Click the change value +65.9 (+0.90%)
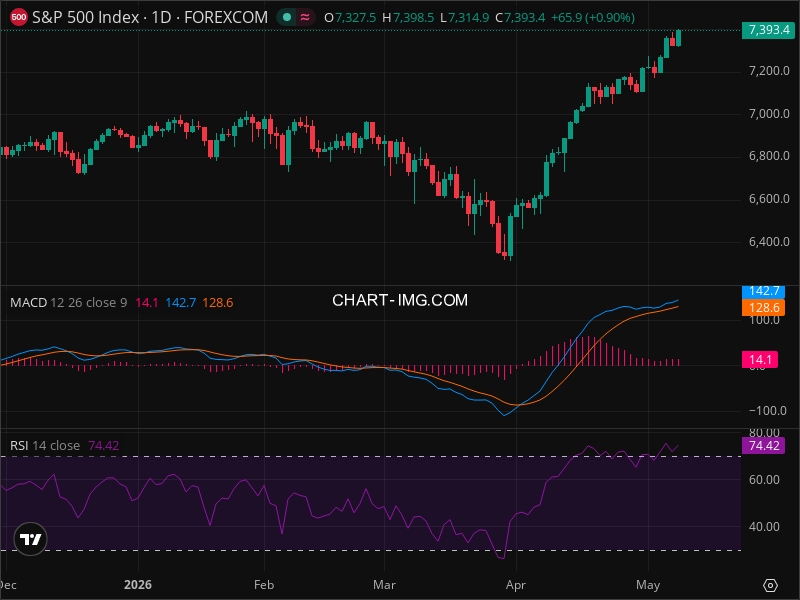This screenshot has width=800, height=600. (593, 18)
